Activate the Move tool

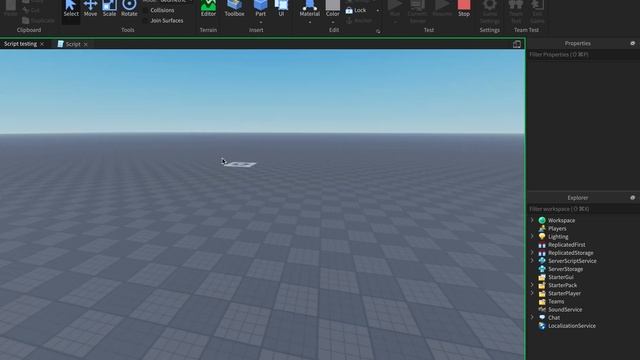click(x=90, y=8)
